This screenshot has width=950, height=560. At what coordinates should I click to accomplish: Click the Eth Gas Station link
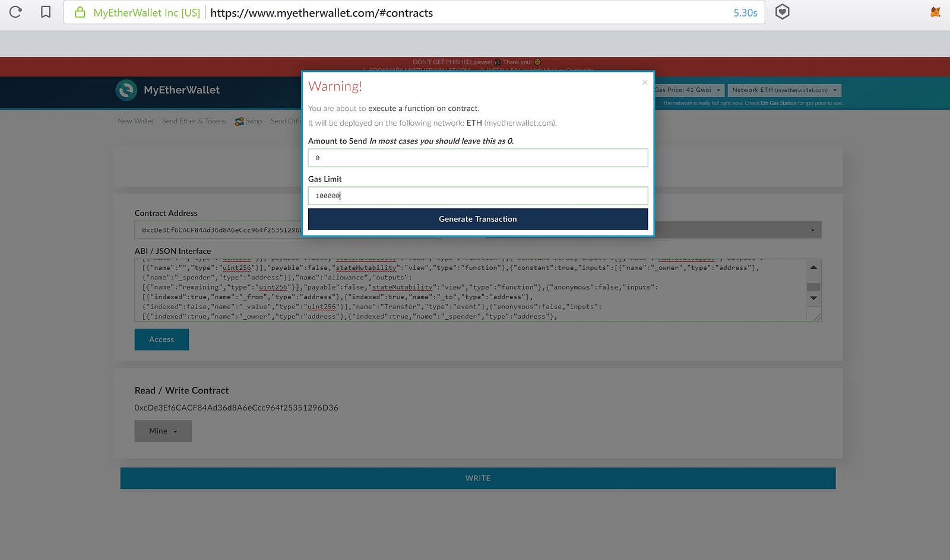pyautogui.click(x=778, y=103)
